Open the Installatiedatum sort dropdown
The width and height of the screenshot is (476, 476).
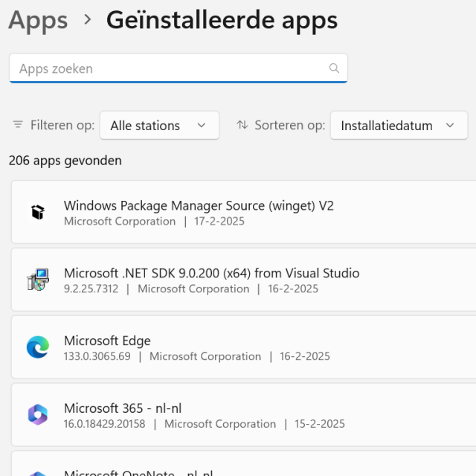tap(399, 126)
